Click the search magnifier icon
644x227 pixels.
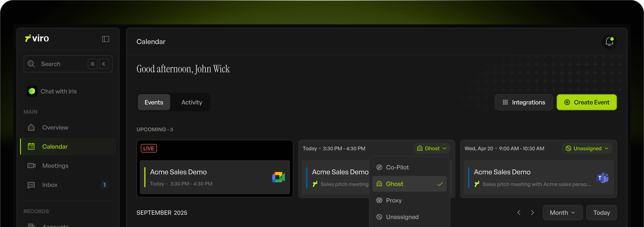31,64
